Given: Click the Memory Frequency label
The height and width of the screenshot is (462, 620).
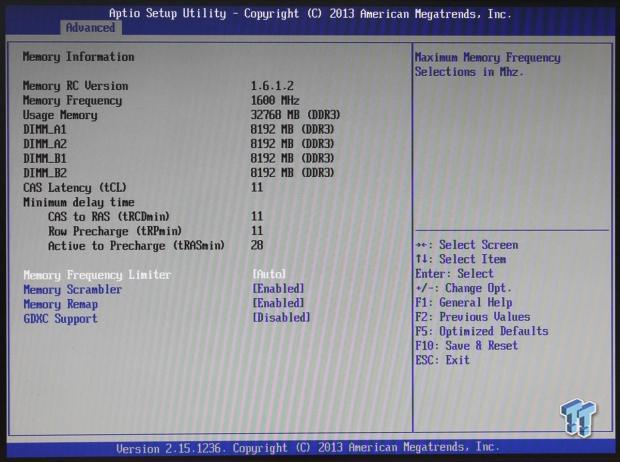Looking at the screenshot, I should (72, 100).
